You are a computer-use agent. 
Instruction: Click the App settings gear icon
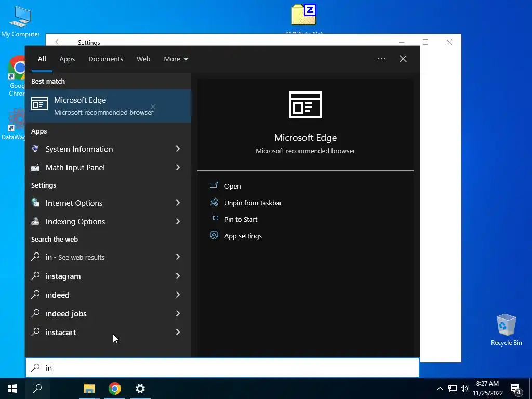[x=214, y=235]
